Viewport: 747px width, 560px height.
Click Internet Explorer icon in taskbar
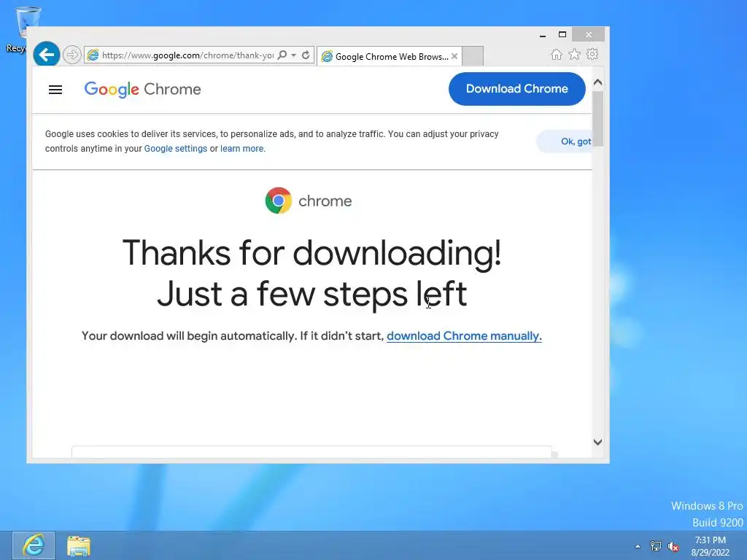click(34, 545)
